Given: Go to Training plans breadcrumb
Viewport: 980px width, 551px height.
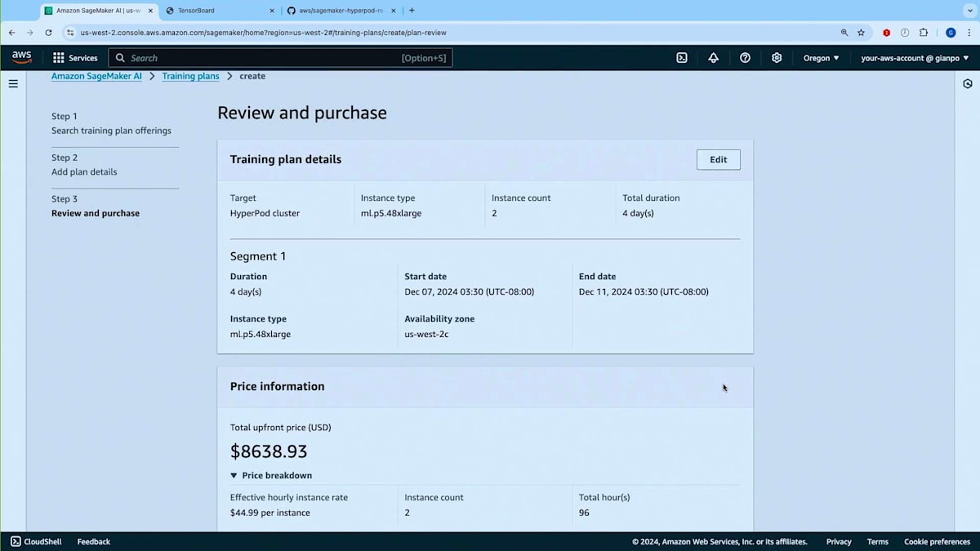Looking at the screenshot, I should [190, 76].
